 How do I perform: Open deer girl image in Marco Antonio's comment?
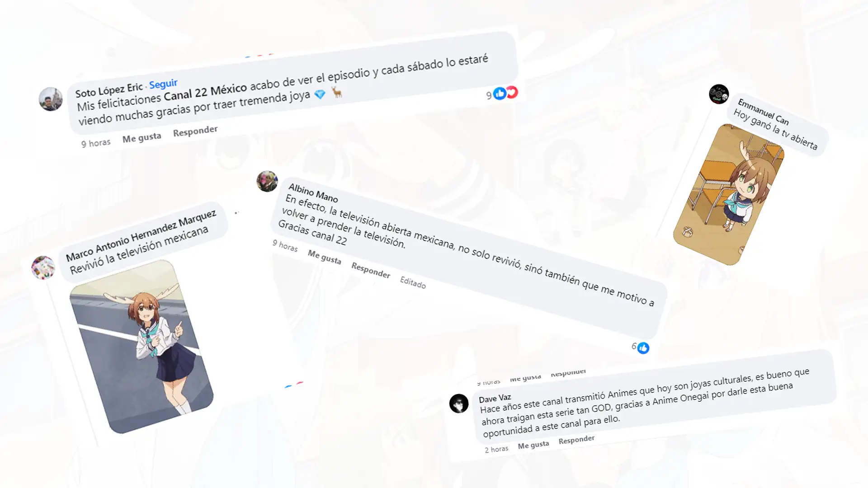142,347
